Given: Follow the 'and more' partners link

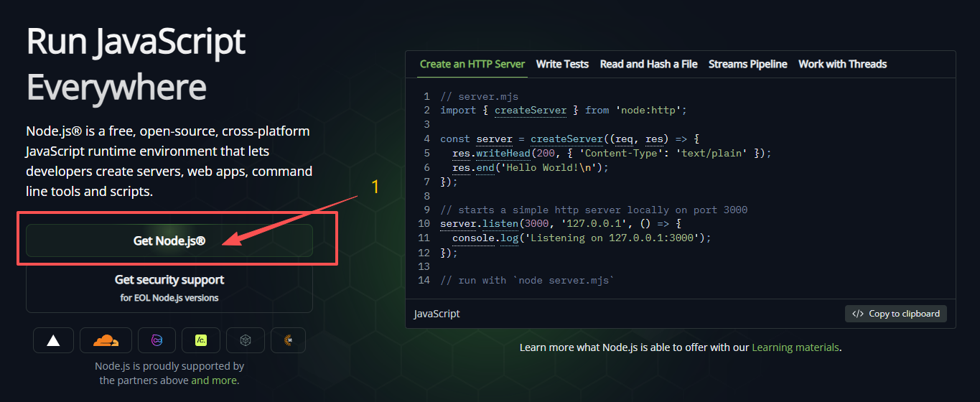Looking at the screenshot, I should point(215,380).
